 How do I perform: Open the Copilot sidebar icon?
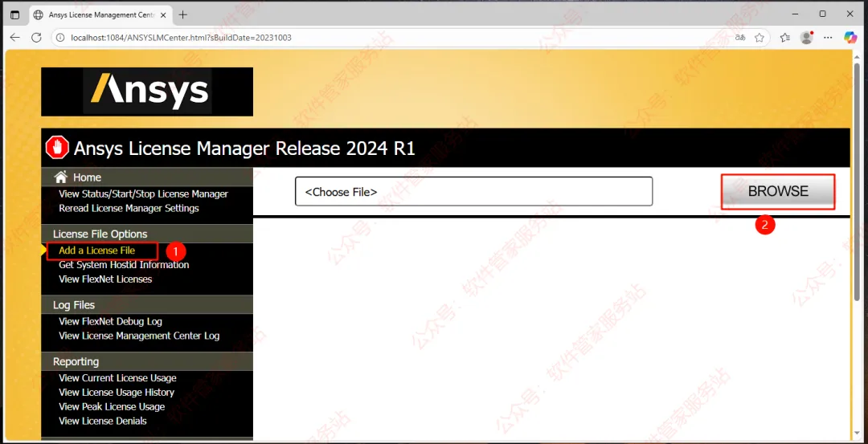850,38
